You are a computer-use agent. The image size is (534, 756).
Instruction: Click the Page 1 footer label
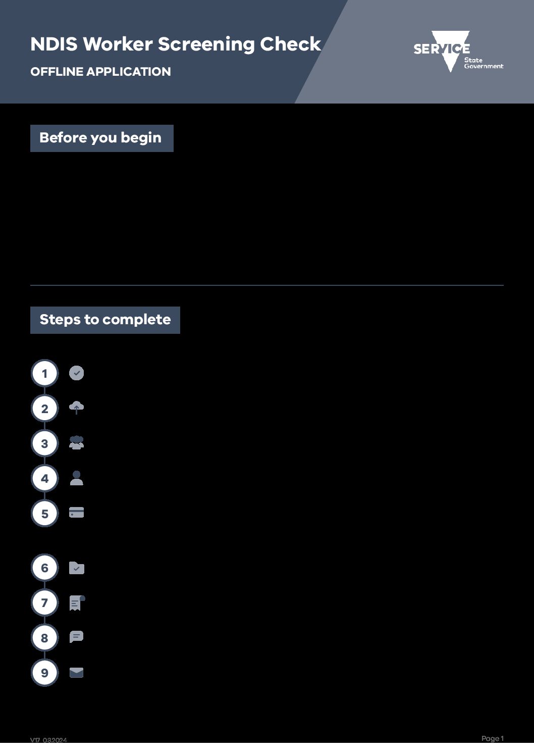pos(492,738)
